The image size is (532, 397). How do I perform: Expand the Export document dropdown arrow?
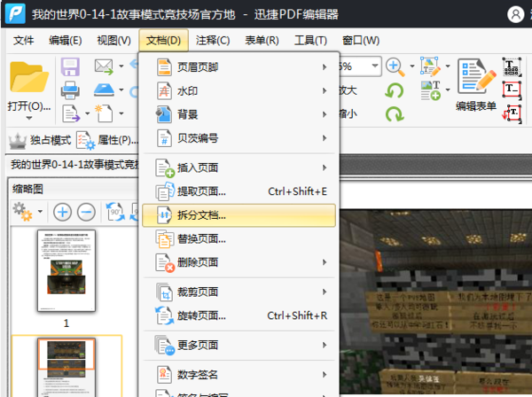coord(87,113)
